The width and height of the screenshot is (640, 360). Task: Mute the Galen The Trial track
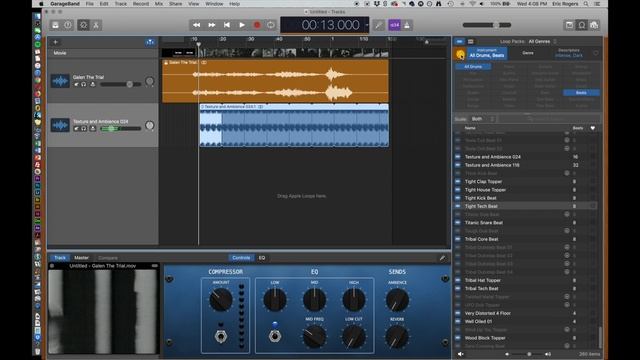[x=76, y=84]
